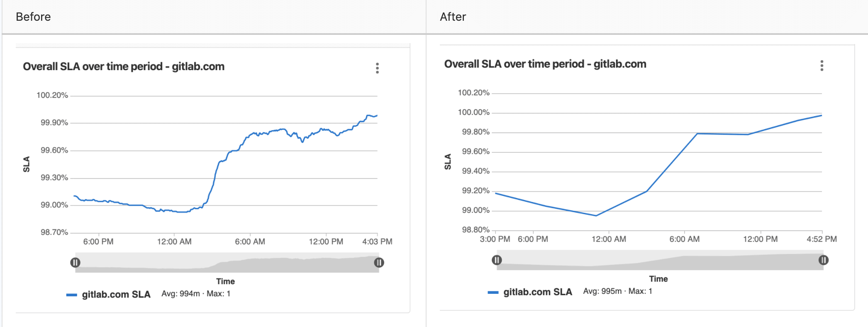The image size is (868, 327).
Task: Click the blue legend line icon in Before chart
Action: click(x=72, y=295)
